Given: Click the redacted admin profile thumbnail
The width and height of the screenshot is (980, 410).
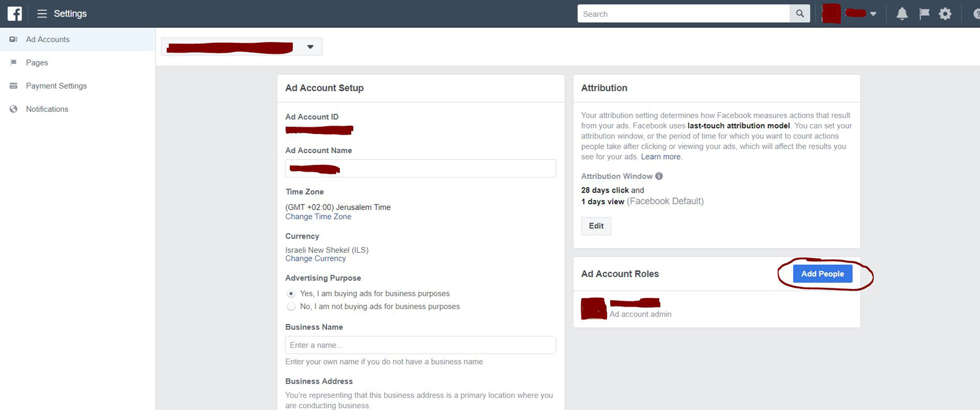Looking at the screenshot, I should click(594, 308).
